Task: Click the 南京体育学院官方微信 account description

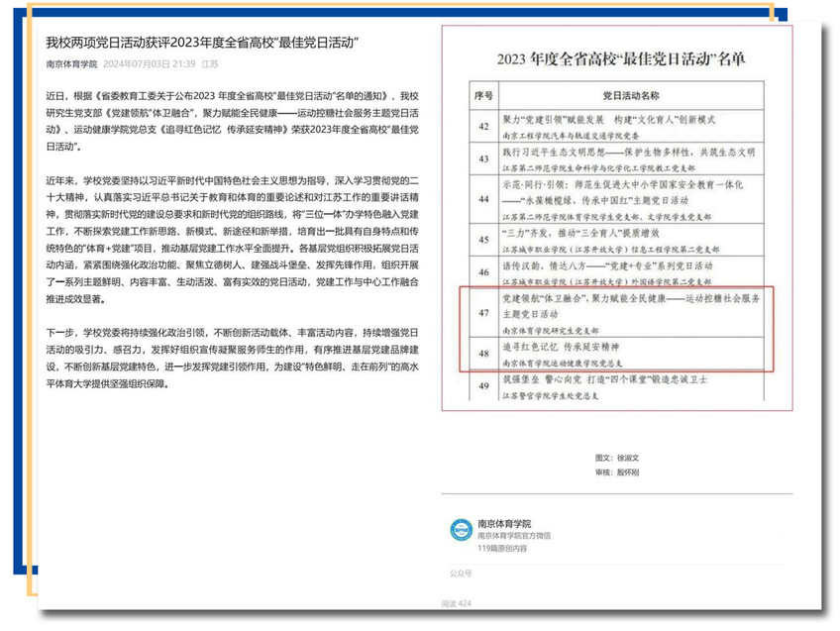Action: point(514,535)
